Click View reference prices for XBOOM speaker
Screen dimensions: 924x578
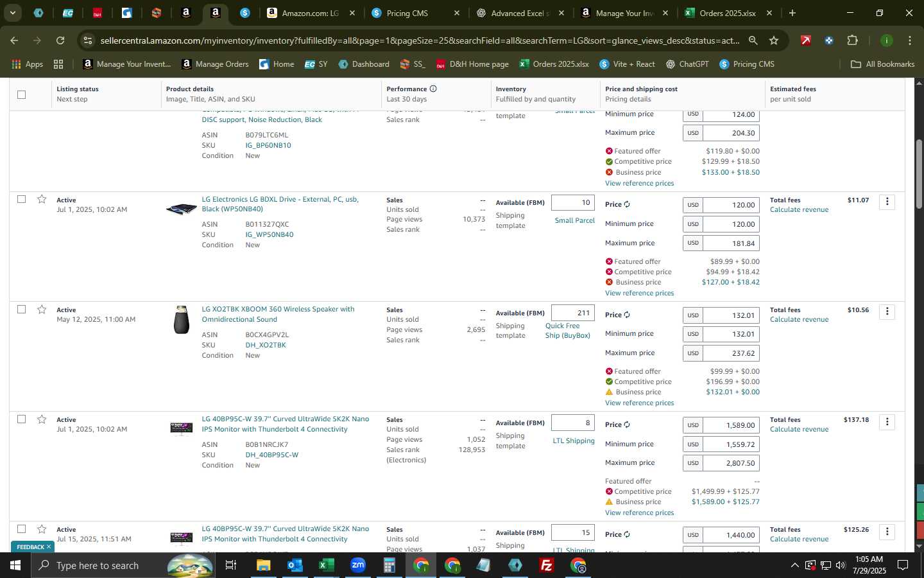coord(639,403)
